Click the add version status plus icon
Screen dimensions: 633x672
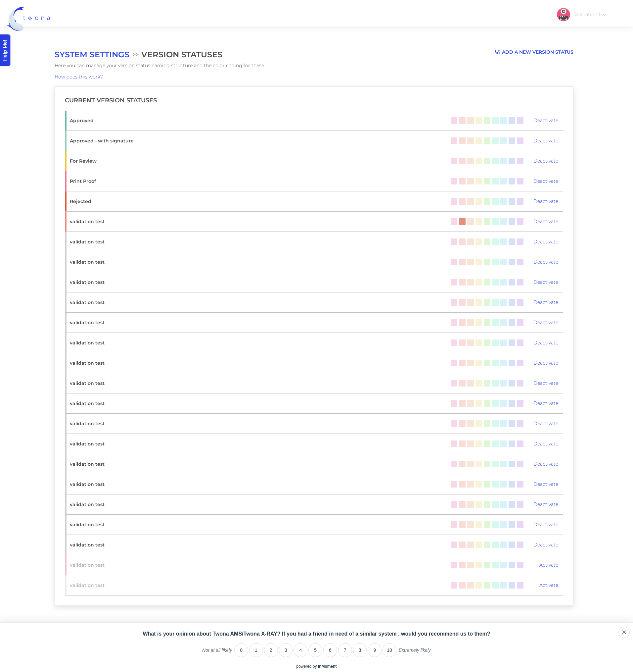pos(497,52)
